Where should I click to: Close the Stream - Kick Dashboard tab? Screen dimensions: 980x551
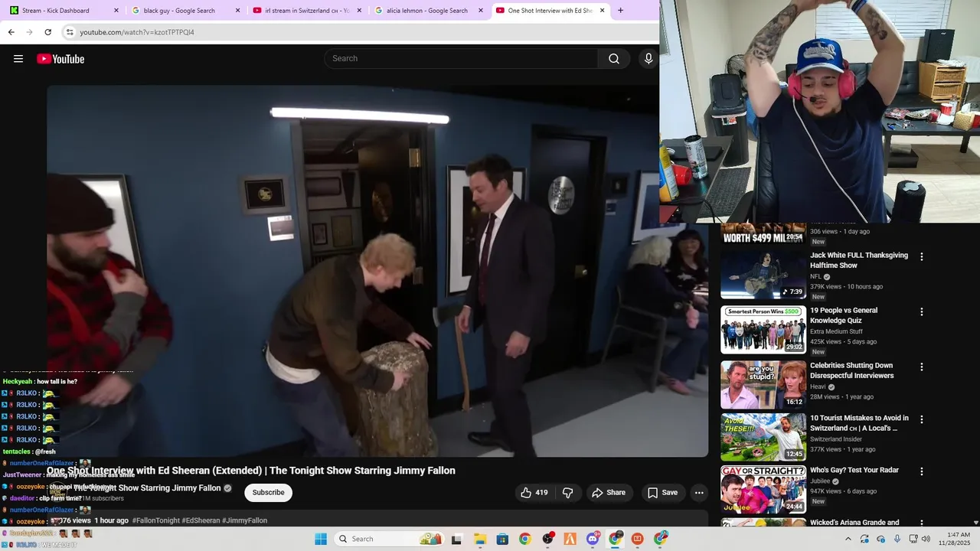(x=116, y=11)
